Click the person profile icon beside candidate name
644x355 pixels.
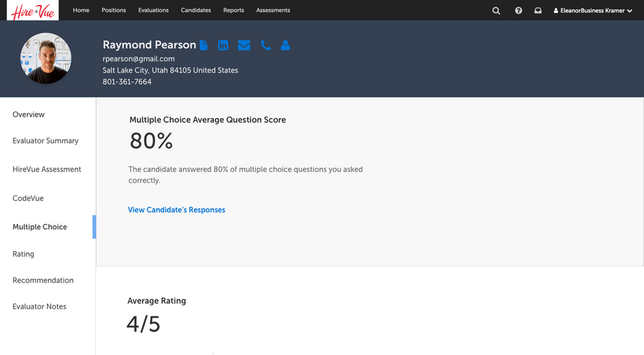click(285, 45)
